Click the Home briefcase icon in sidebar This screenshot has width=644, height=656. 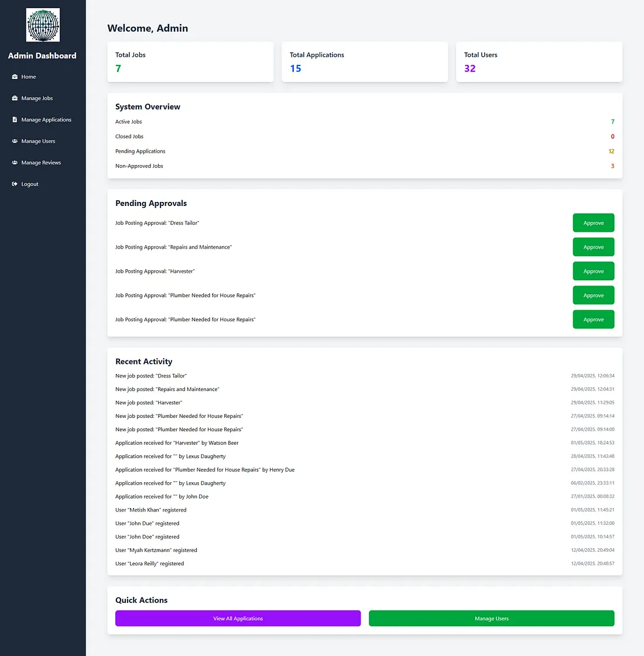(x=13, y=77)
